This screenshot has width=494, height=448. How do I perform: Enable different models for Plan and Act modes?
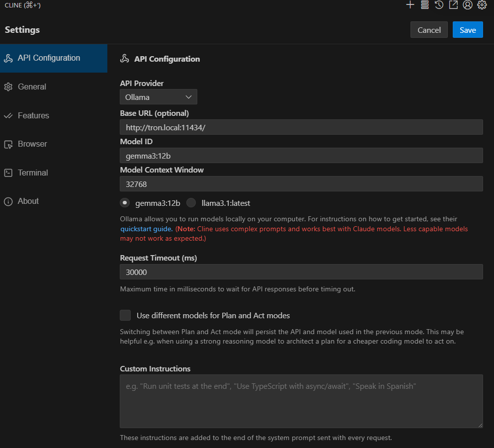click(125, 315)
